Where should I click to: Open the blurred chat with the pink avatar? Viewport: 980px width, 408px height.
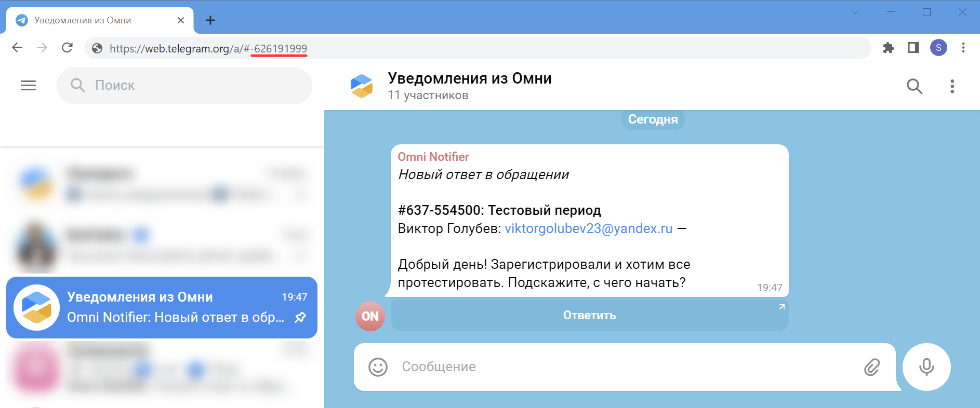coord(162,369)
